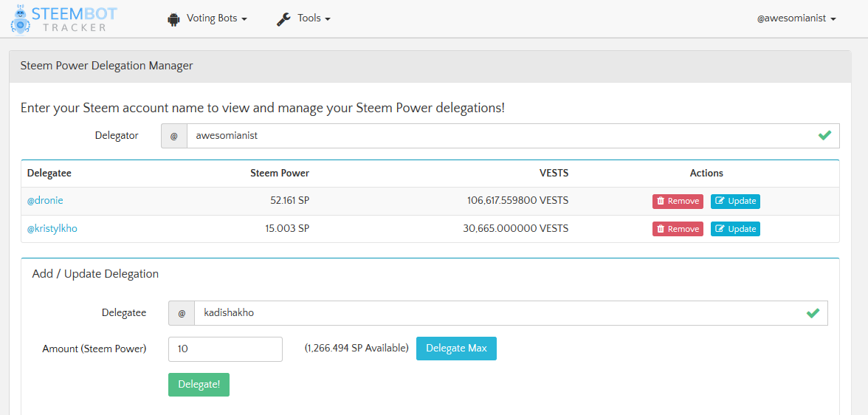Click the wrench icon beside Tools

click(283, 19)
